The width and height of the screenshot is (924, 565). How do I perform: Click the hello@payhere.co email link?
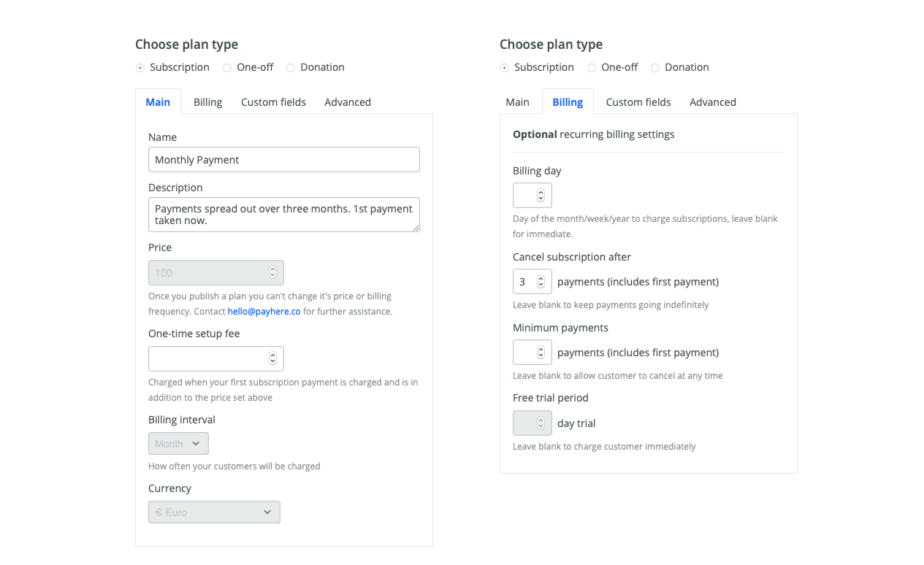coord(264,312)
